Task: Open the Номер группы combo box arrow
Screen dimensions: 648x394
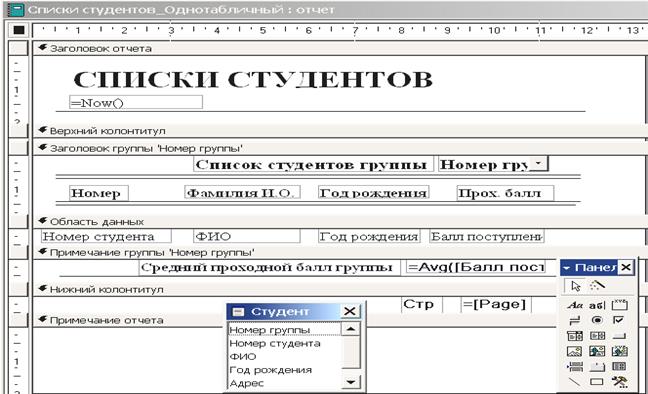Action: pyautogui.click(x=538, y=163)
